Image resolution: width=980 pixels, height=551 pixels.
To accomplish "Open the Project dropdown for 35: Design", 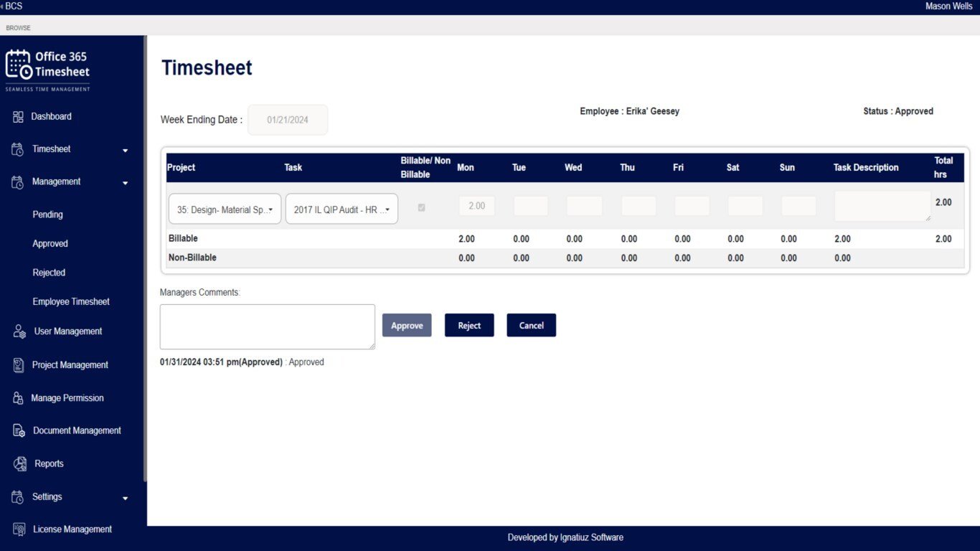I will pyautogui.click(x=225, y=209).
